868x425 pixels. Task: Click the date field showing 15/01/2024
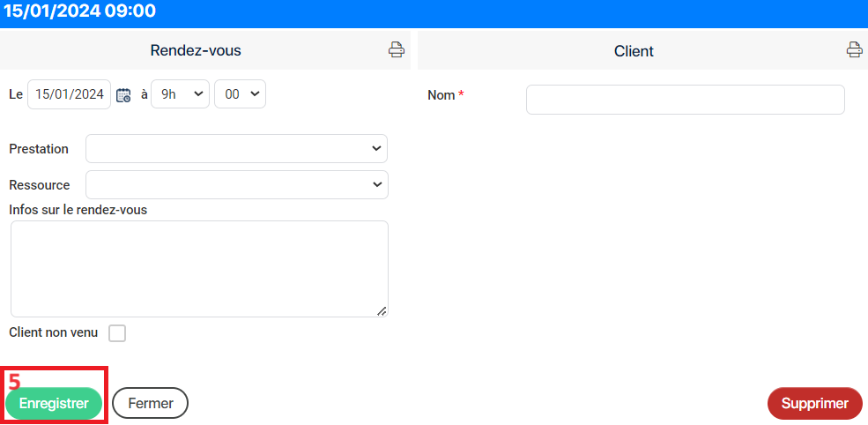(70, 94)
